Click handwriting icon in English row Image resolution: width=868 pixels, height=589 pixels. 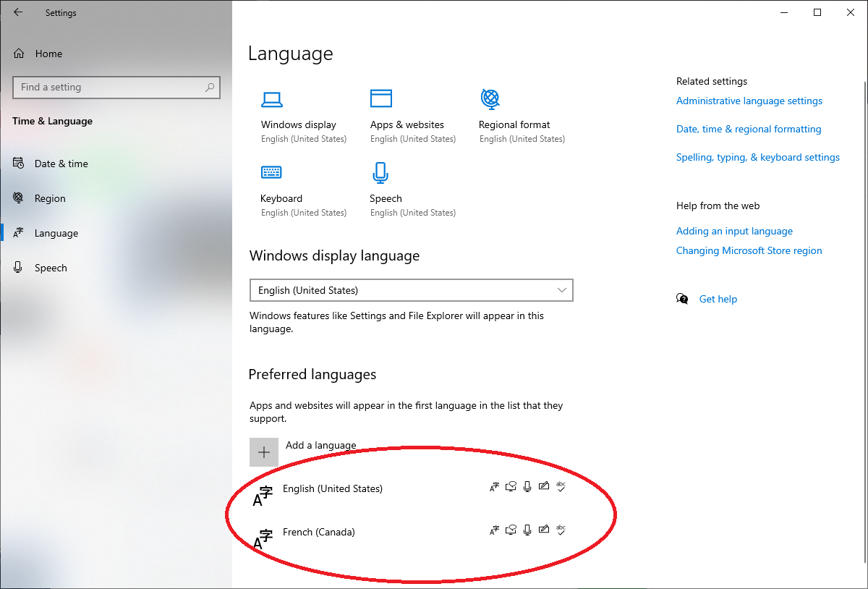tap(544, 487)
